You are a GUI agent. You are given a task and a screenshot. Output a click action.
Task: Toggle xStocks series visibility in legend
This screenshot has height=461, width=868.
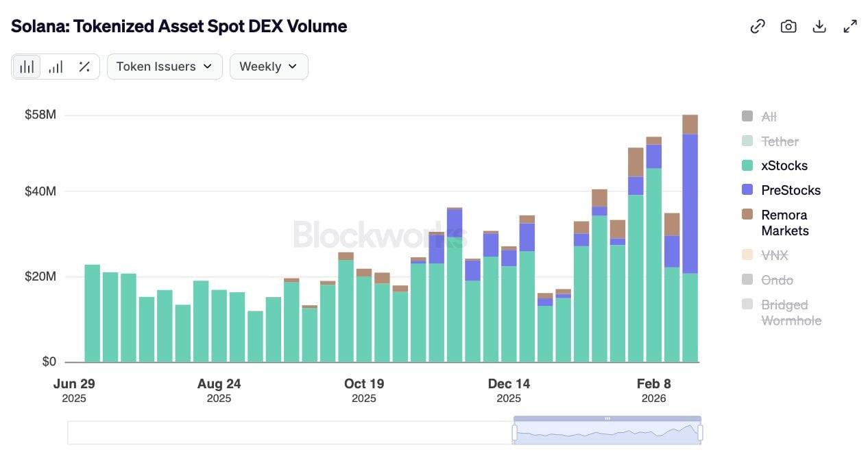tap(784, 165)
